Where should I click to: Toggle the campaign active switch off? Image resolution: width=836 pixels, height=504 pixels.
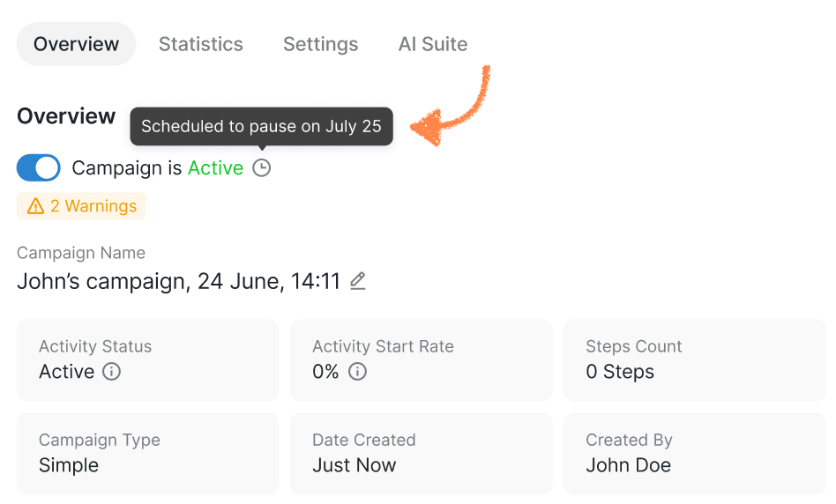[x=39, y=167]
